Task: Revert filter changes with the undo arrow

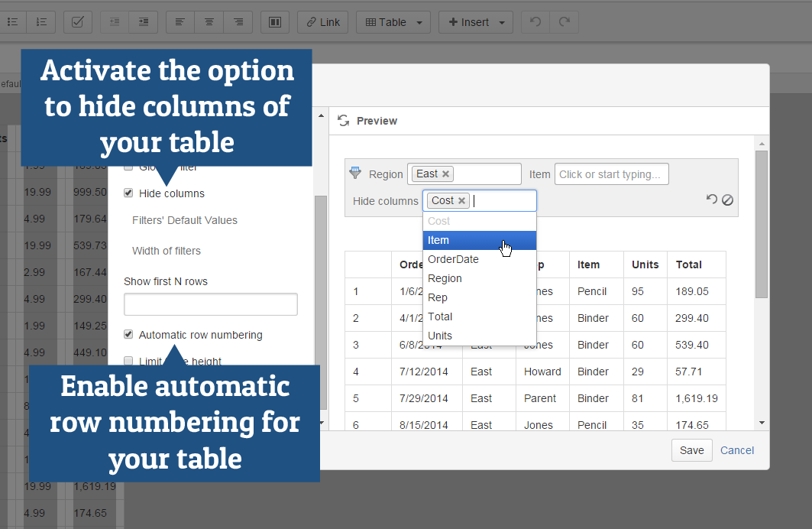Action: (x=711, y=200)
